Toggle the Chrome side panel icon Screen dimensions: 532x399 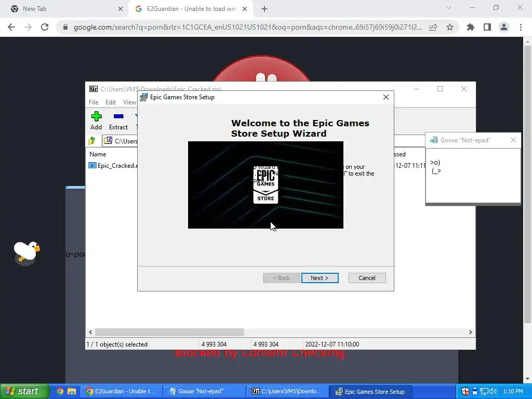(x=487, y=27)
